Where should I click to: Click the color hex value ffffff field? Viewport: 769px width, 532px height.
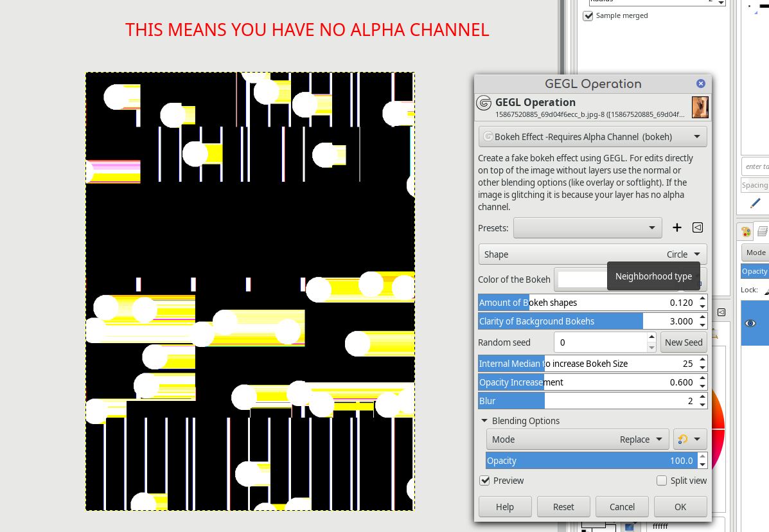click(685, 526)
